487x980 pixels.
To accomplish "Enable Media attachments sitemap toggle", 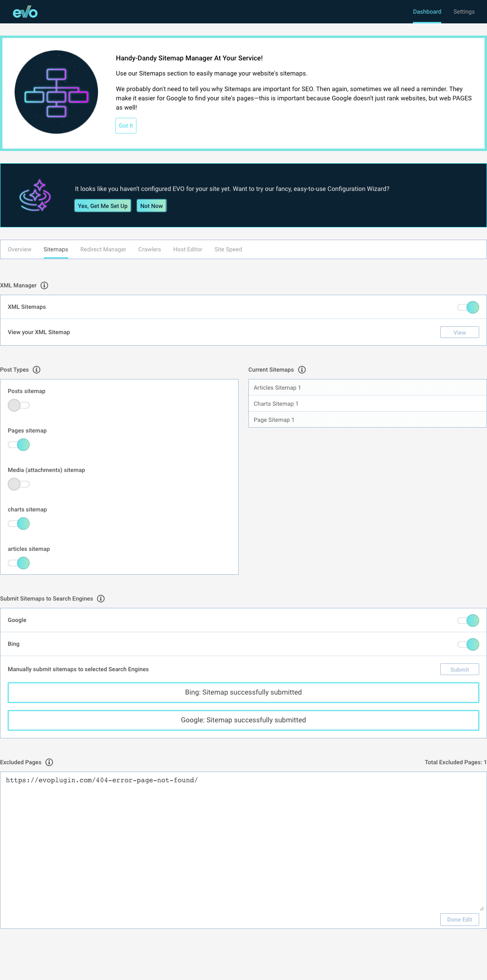I will (19, 484).
